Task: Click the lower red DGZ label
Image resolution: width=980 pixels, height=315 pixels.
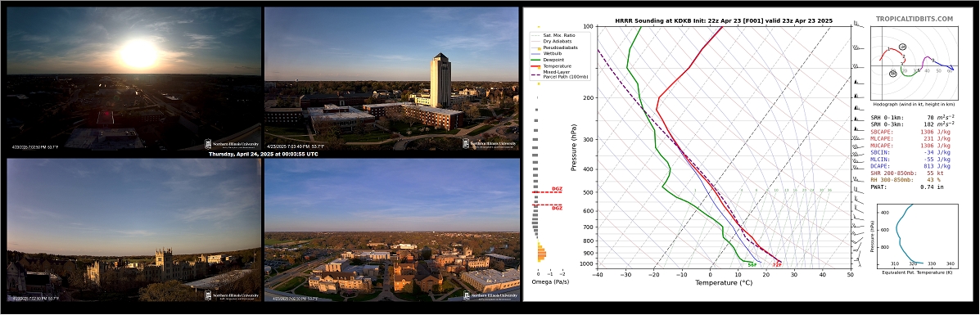Action: pos(557,208)
